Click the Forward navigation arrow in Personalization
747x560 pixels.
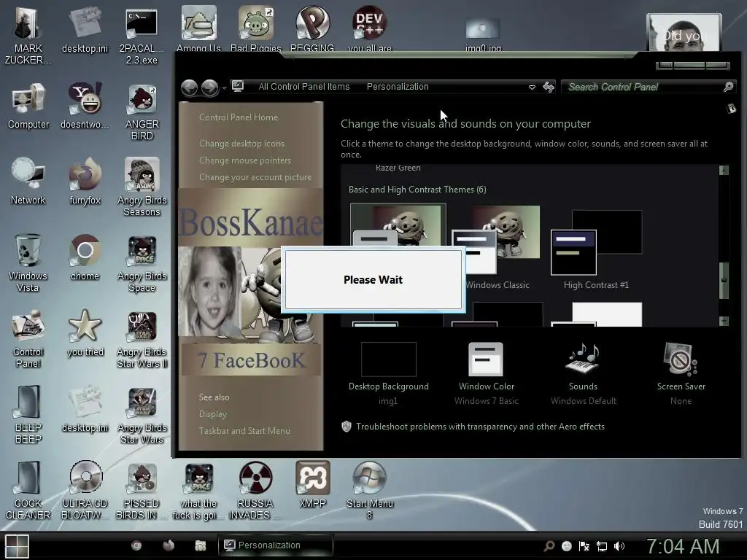tap(209, 87)
